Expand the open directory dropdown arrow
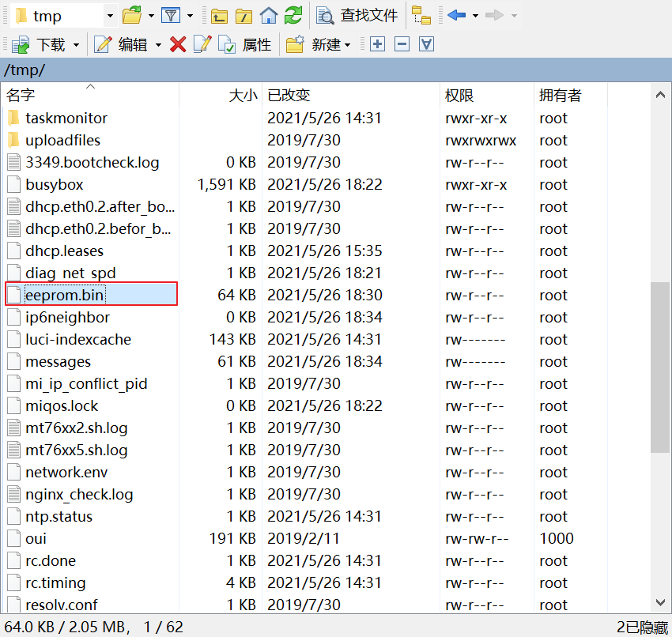This screenshot has width=672, height=637. pos(151,16)
